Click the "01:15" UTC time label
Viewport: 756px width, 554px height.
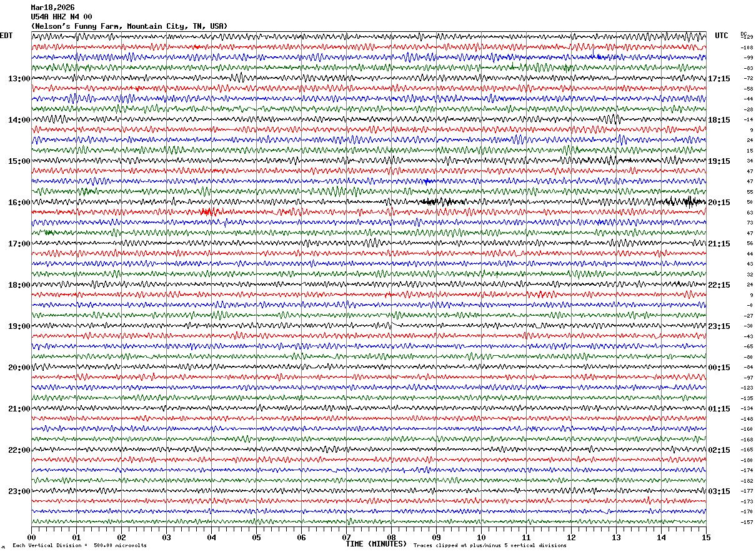(719, 409)
